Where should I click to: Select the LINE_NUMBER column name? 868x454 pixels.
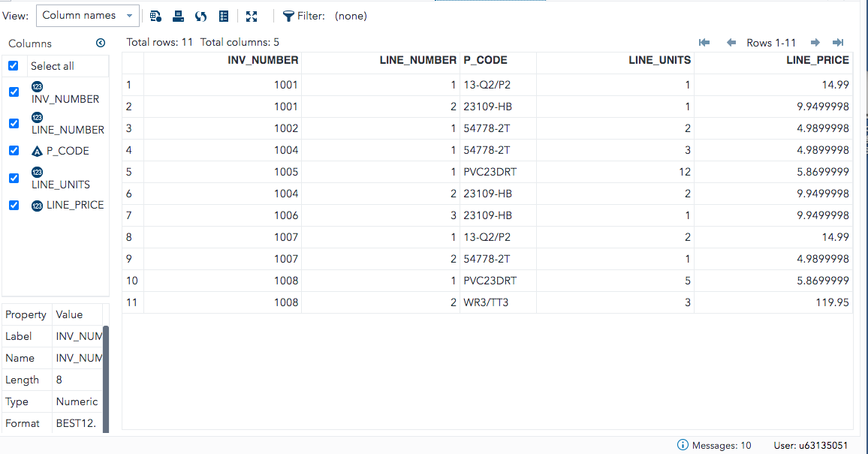(x=68, y=129)
